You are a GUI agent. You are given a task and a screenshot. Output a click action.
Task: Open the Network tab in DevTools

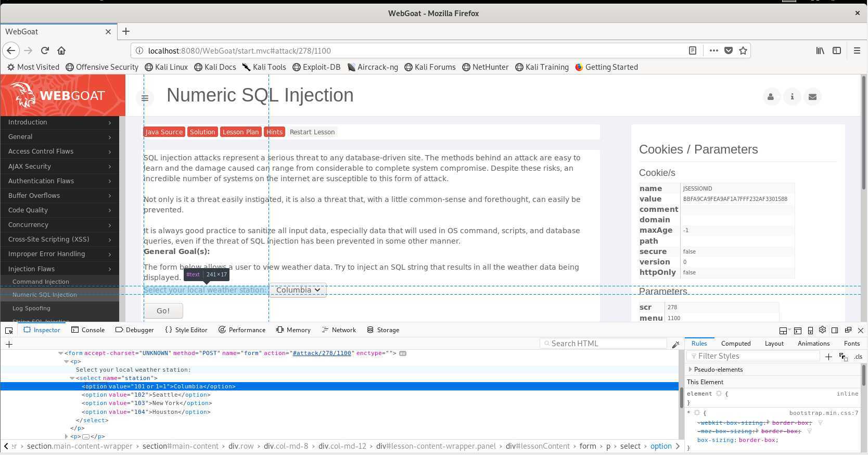click(x=339, y=330)
